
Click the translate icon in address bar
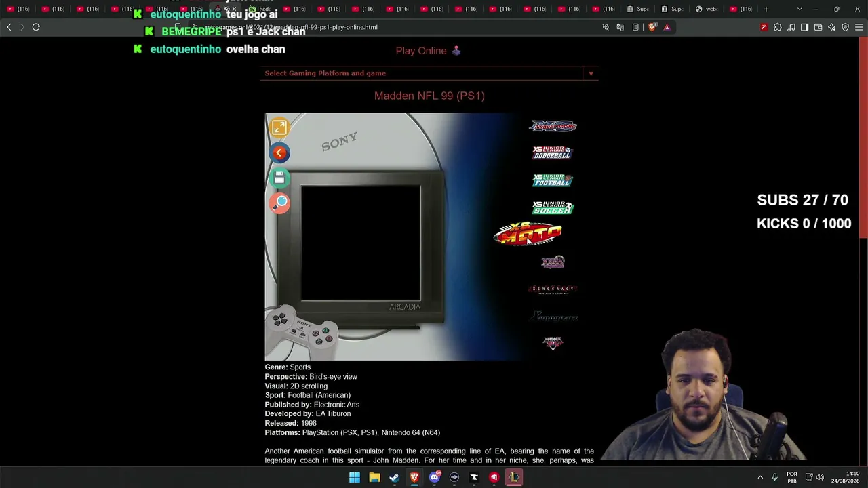[620, 27]
